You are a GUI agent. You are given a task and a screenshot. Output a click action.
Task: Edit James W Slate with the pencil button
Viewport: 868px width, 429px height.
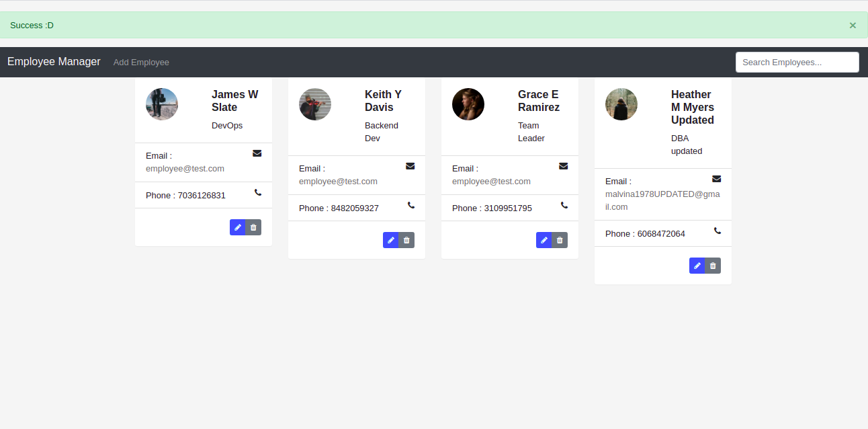[238, 227]
